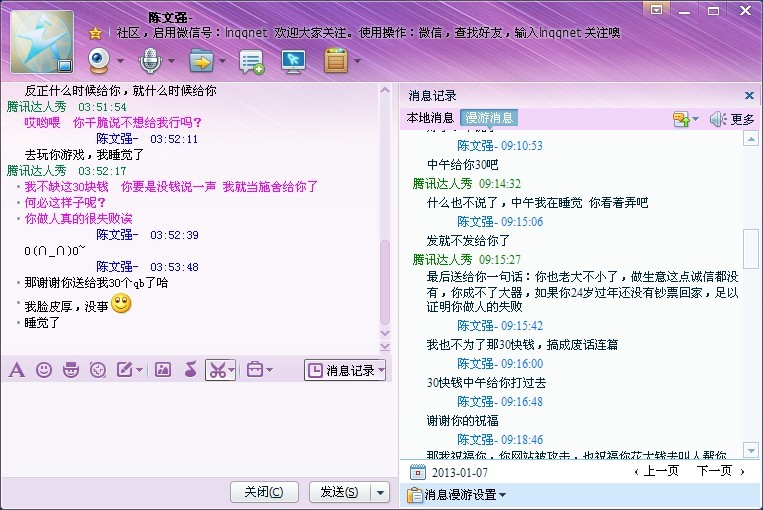Image resolution: width=763 pixels, height=510 pixels.
Task: Open handwriting input pad icon
Action: click(125, 370)
